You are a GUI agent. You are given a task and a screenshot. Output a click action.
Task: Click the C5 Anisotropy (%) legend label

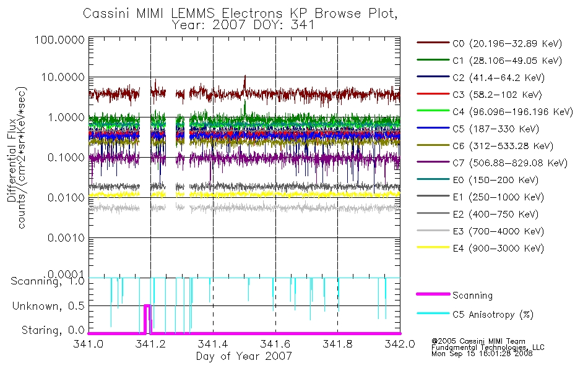493,315
